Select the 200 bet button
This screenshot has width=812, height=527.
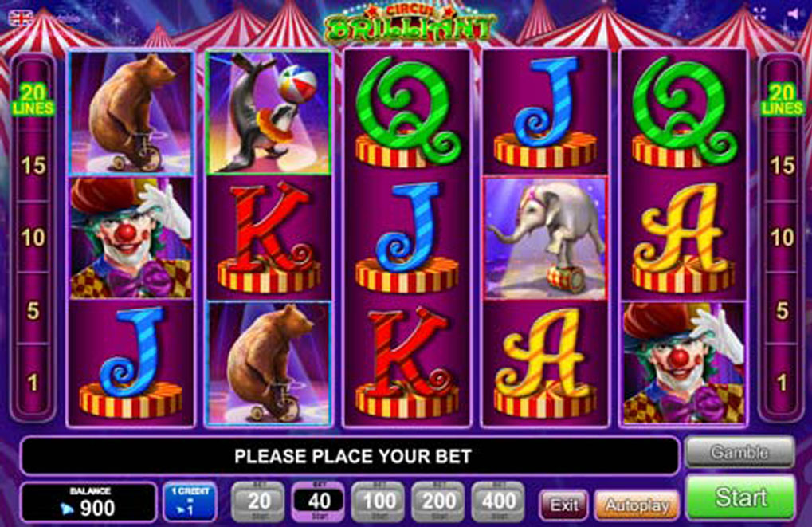coord(438,501)
